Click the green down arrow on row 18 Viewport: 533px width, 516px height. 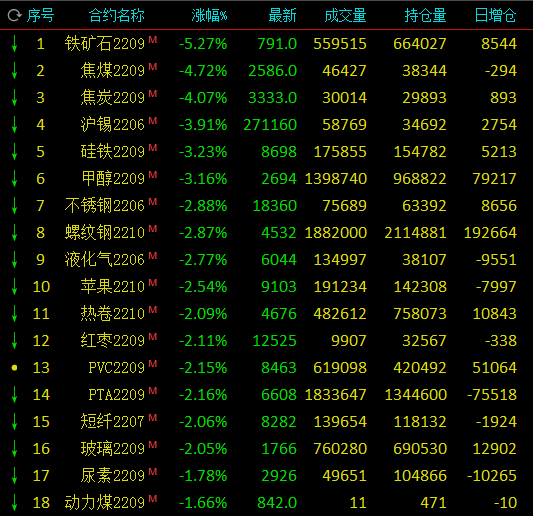pos(14,502)
